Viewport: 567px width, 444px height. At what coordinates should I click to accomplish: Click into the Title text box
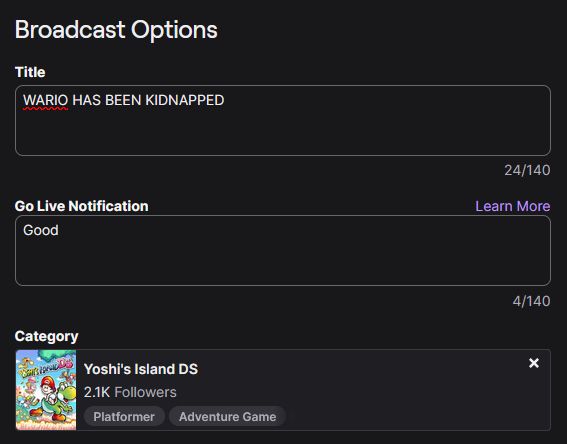[x=283, y=120]
